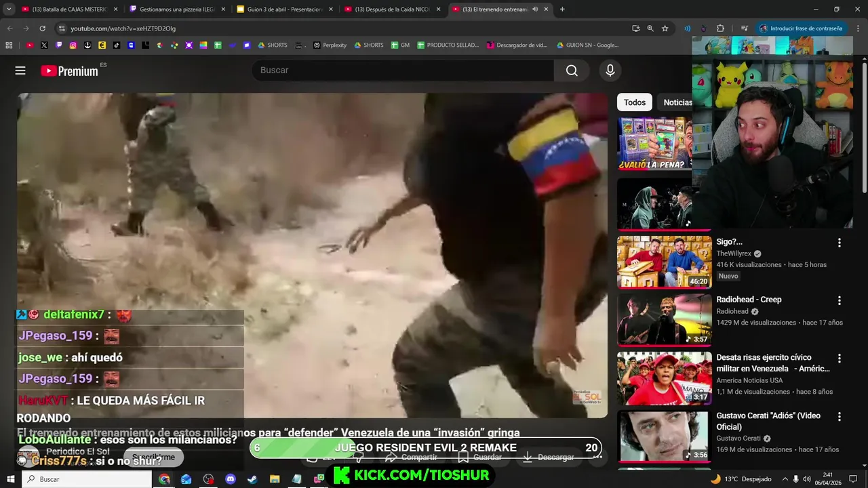Open Introducir frase de contraseña profile button
The width and height of the screenshot is (868, 488).
pos(801,28)
